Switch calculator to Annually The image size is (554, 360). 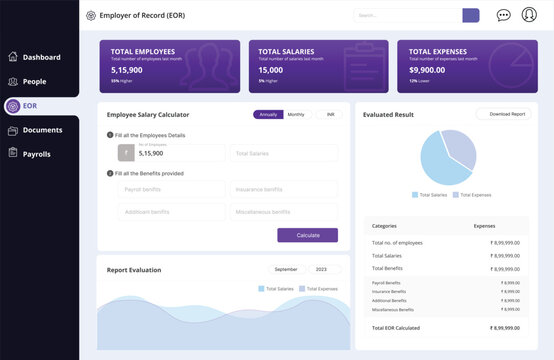(268, 114)
